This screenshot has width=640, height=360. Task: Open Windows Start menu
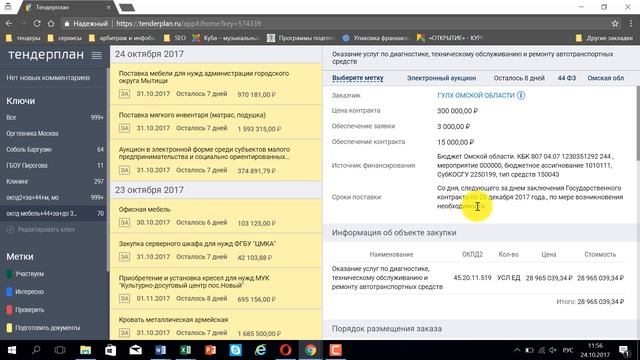point(12,350)
